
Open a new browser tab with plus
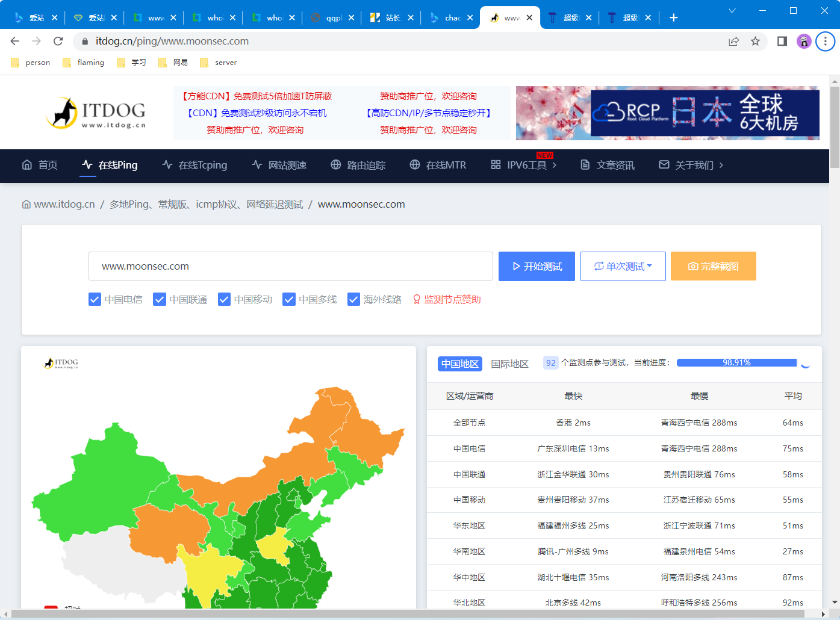[673, 17]
